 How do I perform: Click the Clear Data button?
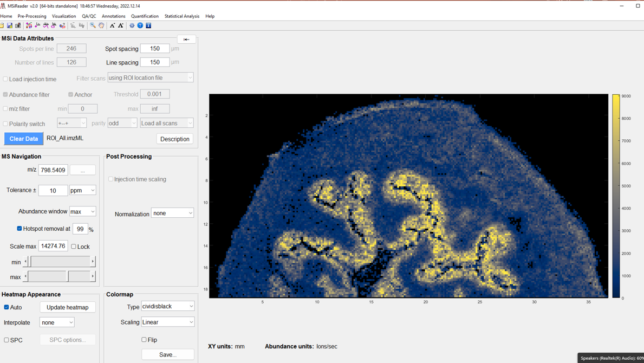click(x=24, y=139)
